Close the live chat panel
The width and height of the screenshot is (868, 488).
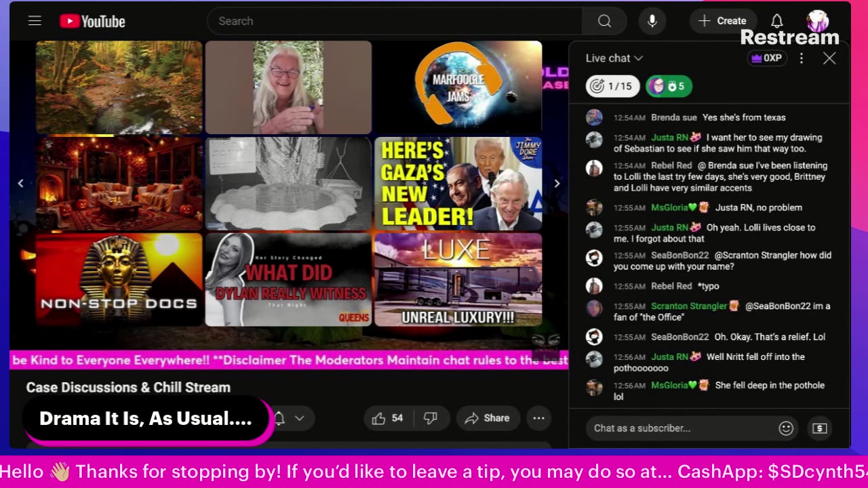click(829, 58)
